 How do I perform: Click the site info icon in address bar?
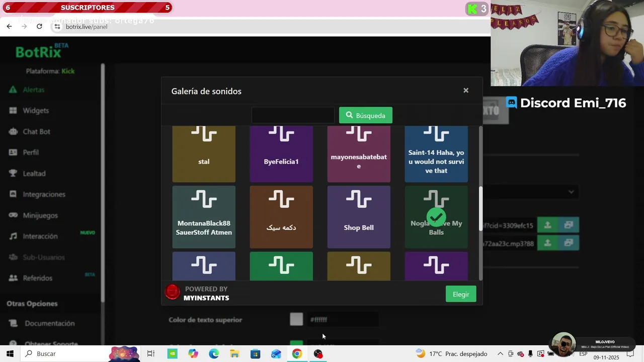57,26
